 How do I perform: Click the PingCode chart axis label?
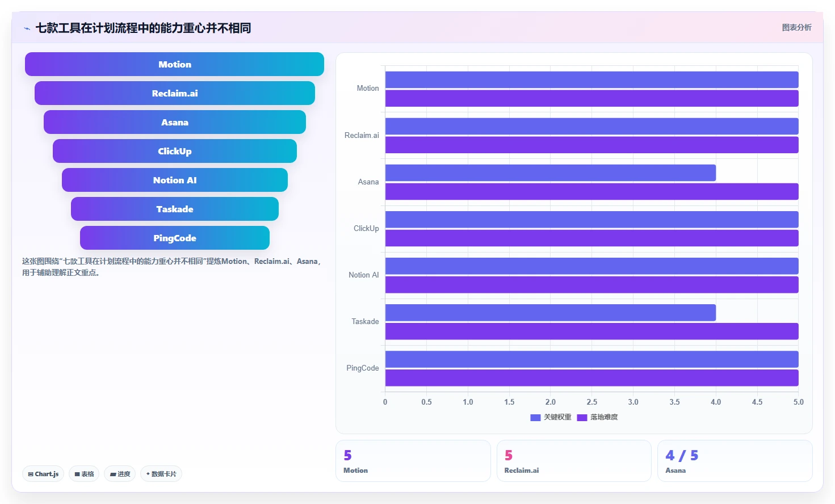[x=362, y=368]
